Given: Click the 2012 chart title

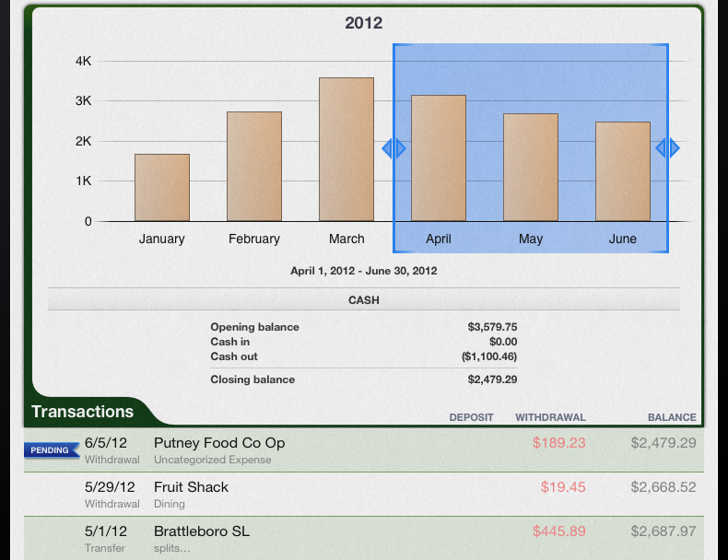Looking at the screenshot, I should [x=364, y=23].
